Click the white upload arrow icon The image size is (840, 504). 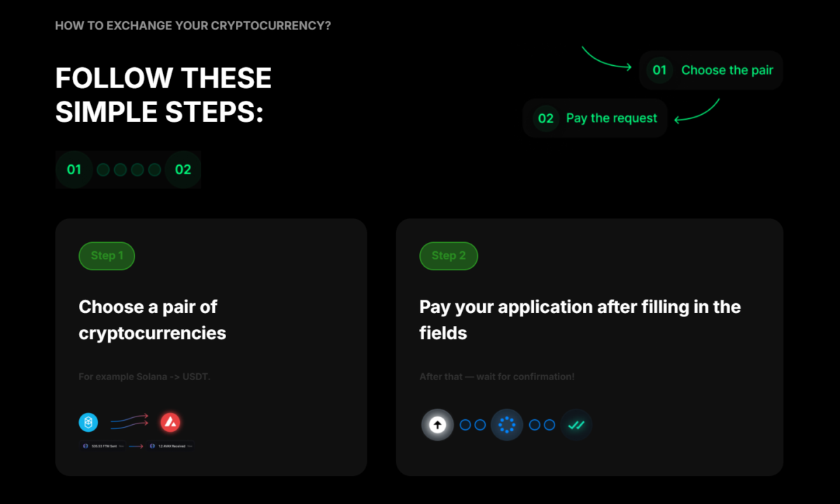pos(437,425)
